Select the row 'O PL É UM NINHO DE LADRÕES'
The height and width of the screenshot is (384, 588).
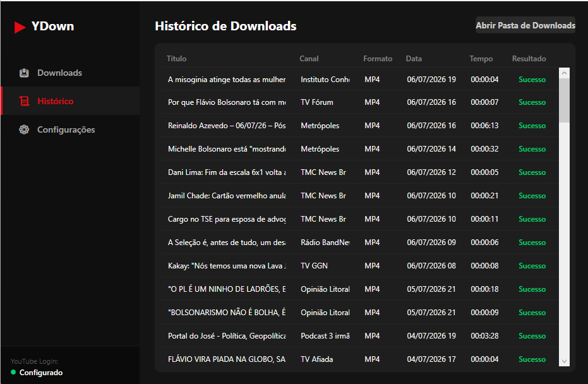359,289
